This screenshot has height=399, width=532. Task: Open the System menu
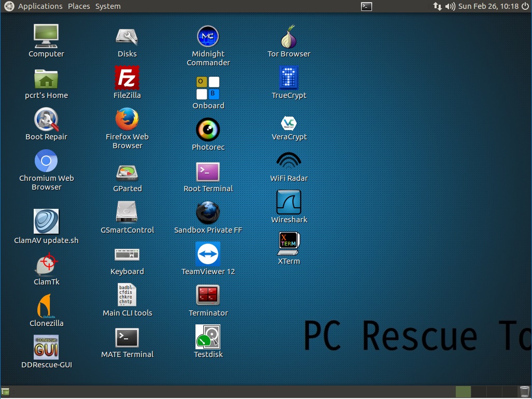tap(108, 6)
